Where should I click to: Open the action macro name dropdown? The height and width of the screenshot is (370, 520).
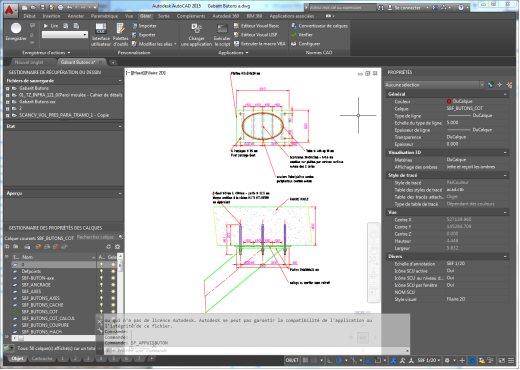(65, 34)
